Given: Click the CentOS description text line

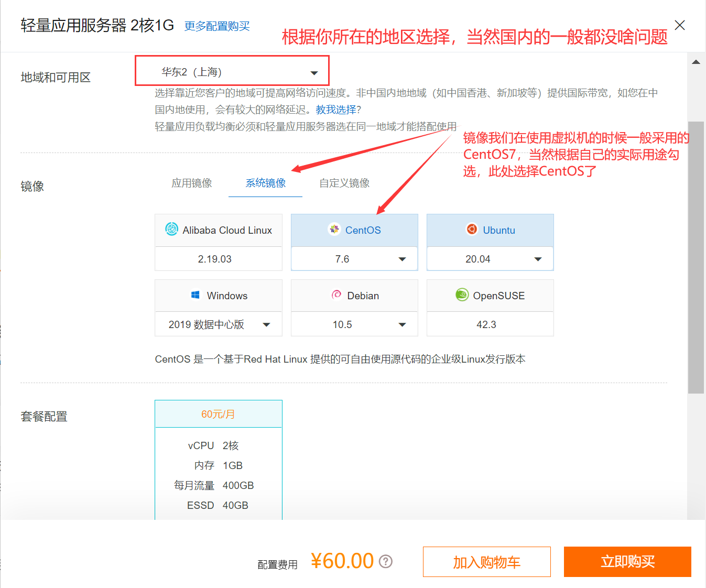Looking at the screenshot, I should (x=340, y=359).
